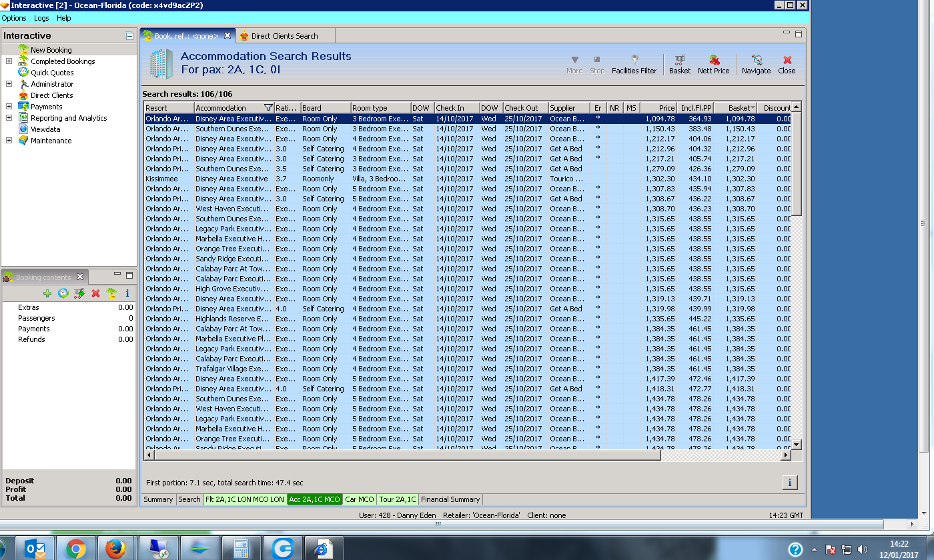Expand the Reporting and Analytics node

[x=9, y=118]
